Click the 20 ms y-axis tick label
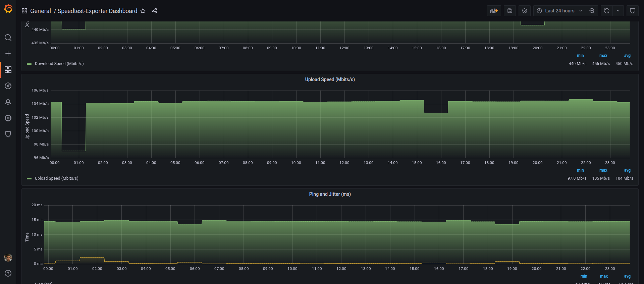This screenshot has height=284, width=644. point(37,205)
